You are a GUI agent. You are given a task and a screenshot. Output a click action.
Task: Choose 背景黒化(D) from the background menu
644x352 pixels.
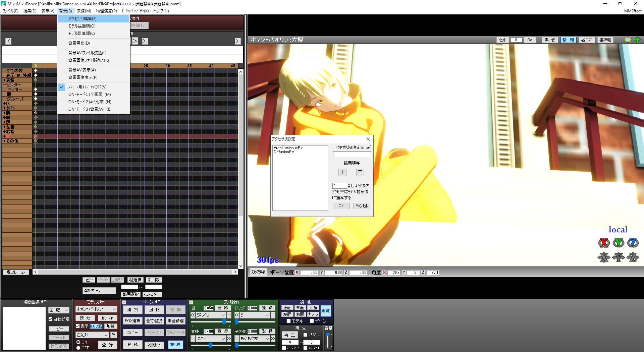click(x=79, y=43)
